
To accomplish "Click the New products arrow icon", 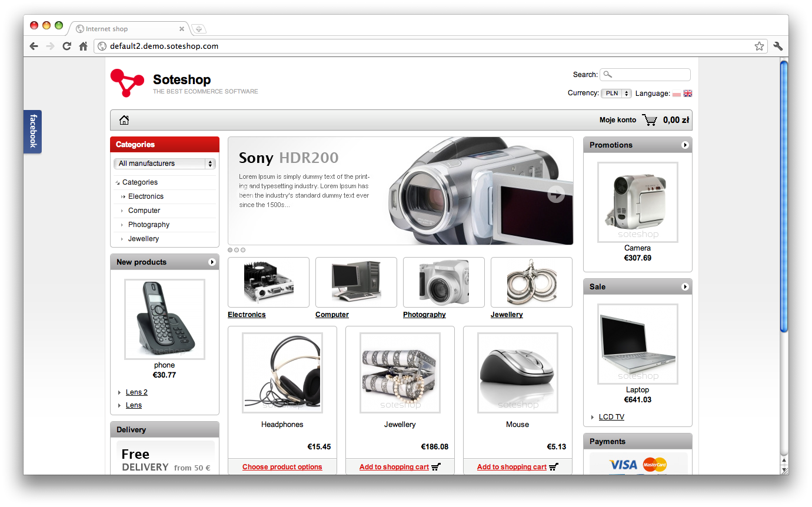I will click(x=212, y=262).
